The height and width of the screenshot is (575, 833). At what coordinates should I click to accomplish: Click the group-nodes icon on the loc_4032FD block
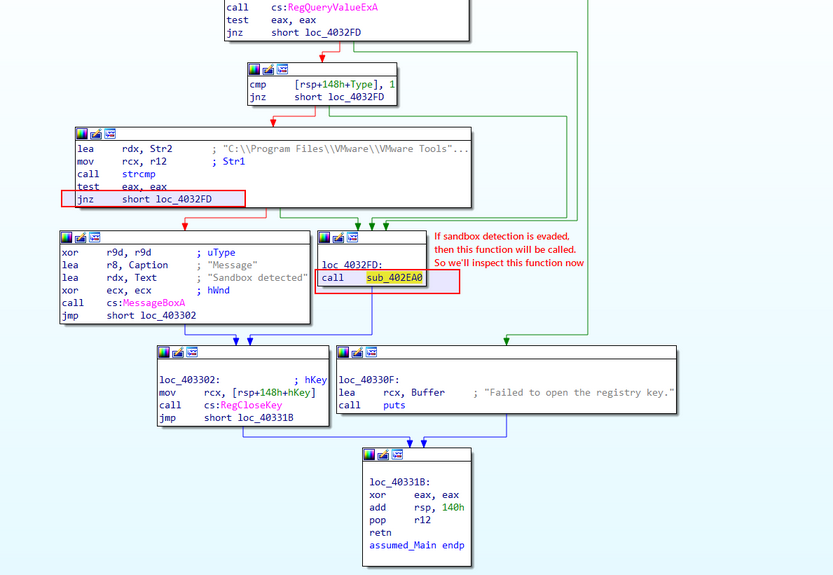click(352, 237)
